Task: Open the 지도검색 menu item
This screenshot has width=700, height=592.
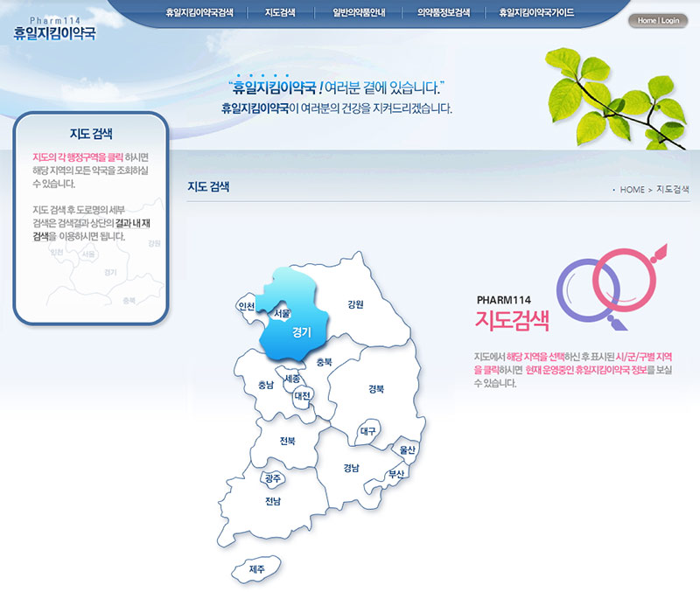Action: click(x=278, y=12)
